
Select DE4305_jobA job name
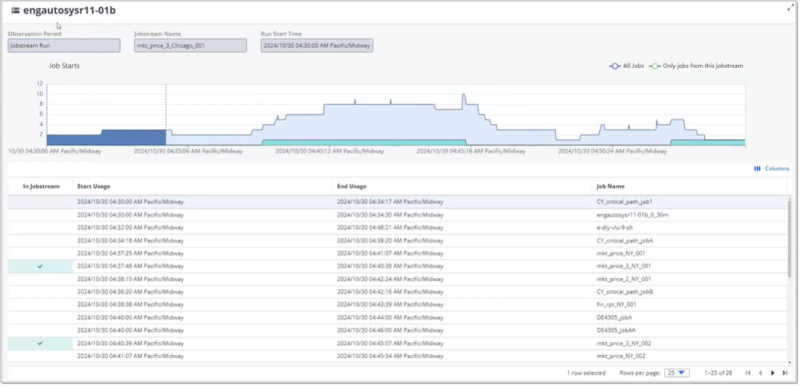click(x=614, y=318)
